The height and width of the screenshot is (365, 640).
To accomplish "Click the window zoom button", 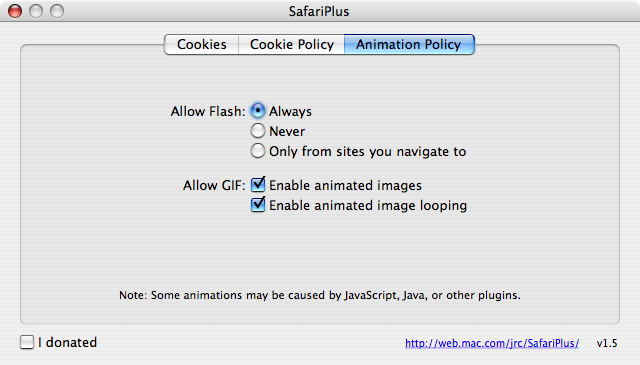I will pyautogui.click(x=57, y=11).
